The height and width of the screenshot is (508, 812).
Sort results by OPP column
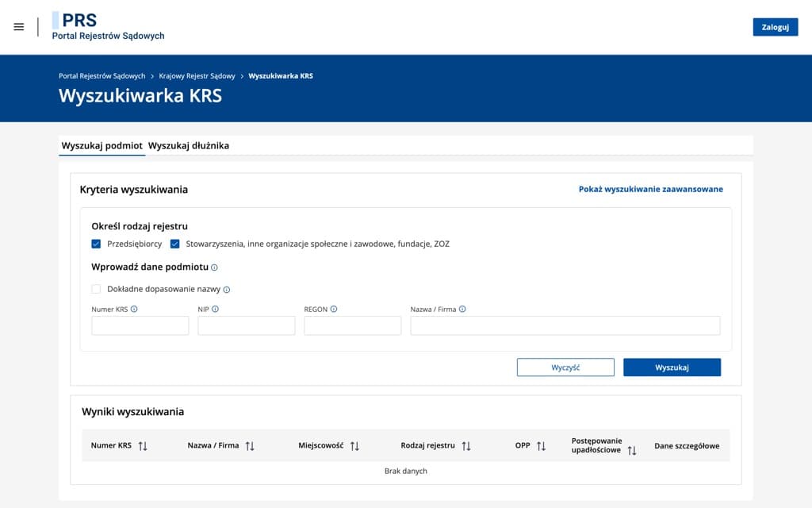coord(540,445)
